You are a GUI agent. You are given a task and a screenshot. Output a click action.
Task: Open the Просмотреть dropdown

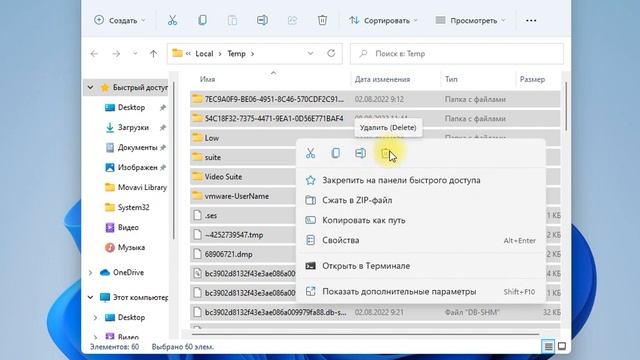click(x=470, y=20)
